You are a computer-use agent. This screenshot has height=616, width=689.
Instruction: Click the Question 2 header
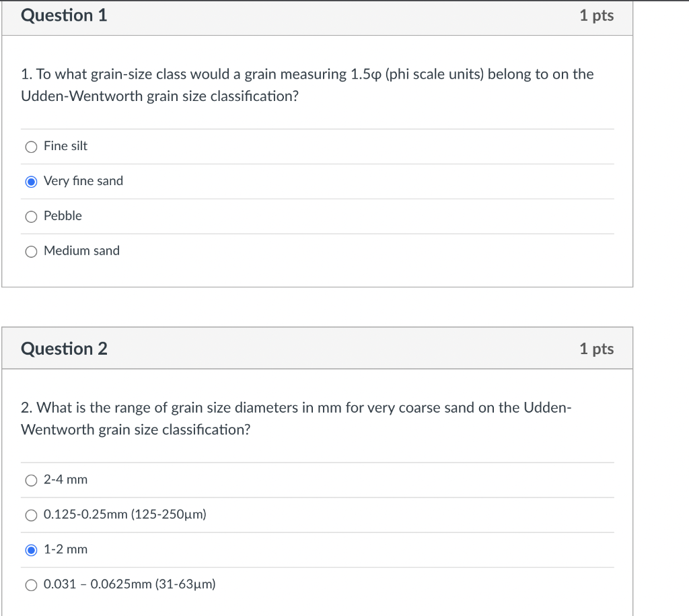point(64,349)
